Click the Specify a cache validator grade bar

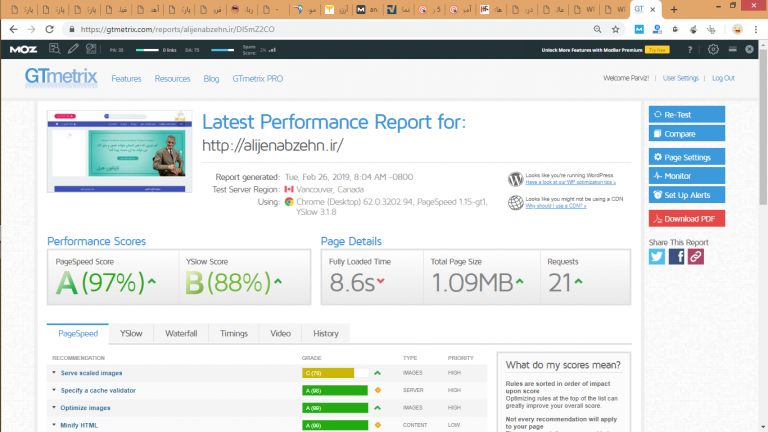pyautogui.click(x=335, y=390)
